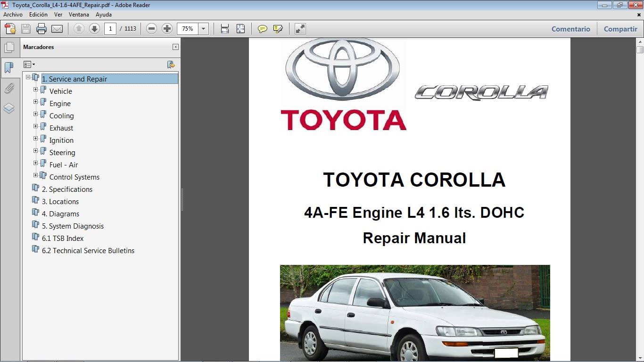644x362 pixels.
Task: Fit one full page icon
Action: tap(240, 29)
